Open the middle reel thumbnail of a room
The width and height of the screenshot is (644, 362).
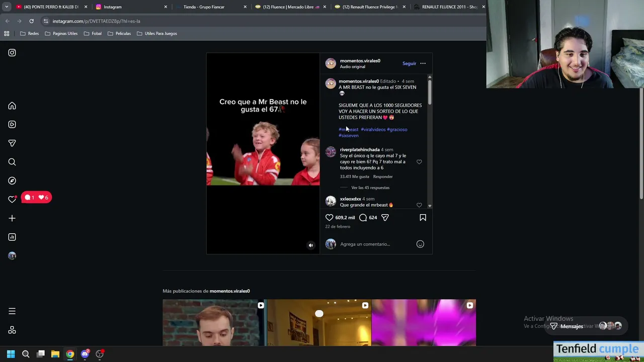tap(319, 323)
